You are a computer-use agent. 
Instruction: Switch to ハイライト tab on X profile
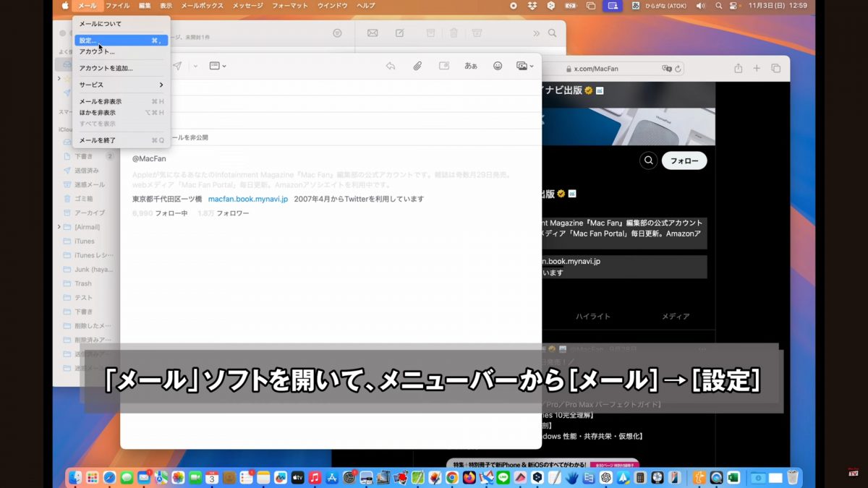593,317
